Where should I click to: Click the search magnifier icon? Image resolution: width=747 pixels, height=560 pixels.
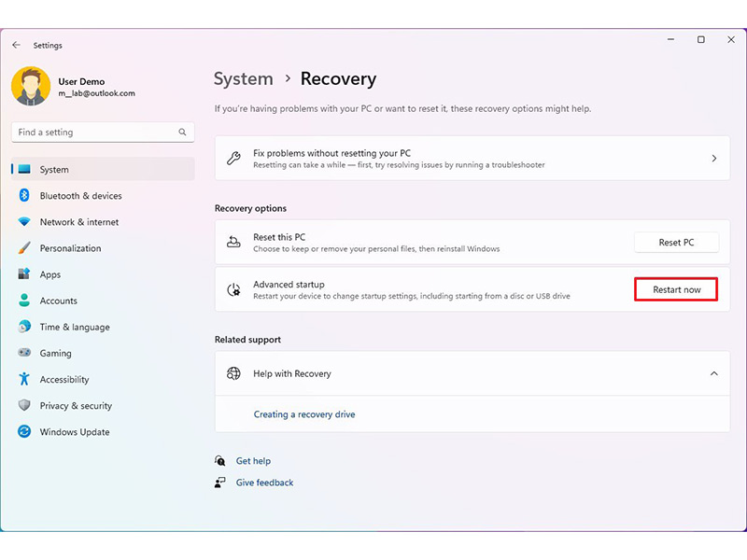(x=182, y=133)
